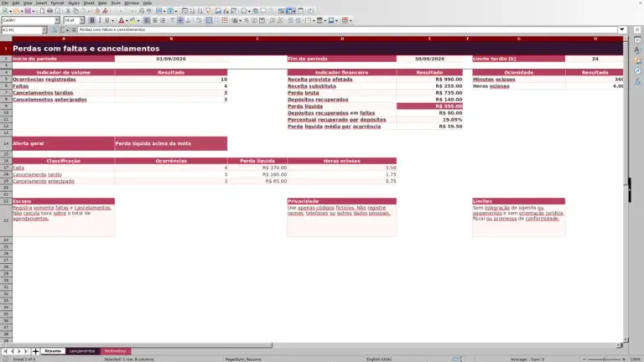644x362 pixels.
Task: Open the Find and Replace icon
Action: point(141,11)
